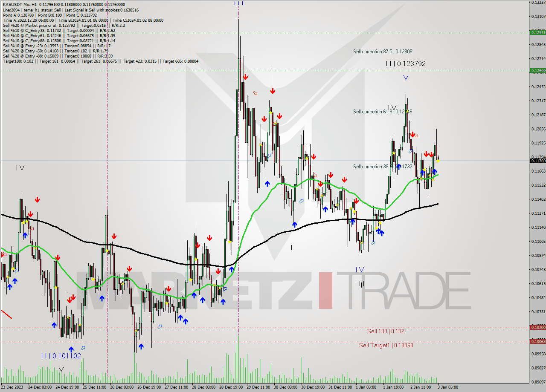Click the red 0.10068 price tag
Viewport: 546px width, 392px height.
537,341
